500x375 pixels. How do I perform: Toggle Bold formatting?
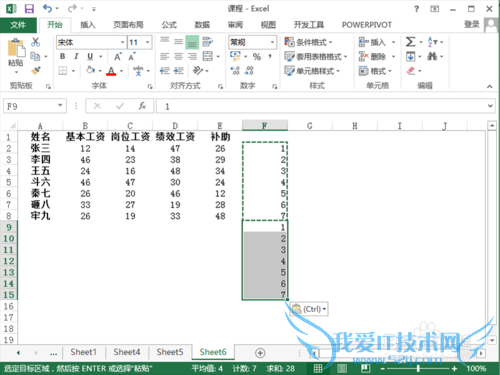(x=62, y=56)
